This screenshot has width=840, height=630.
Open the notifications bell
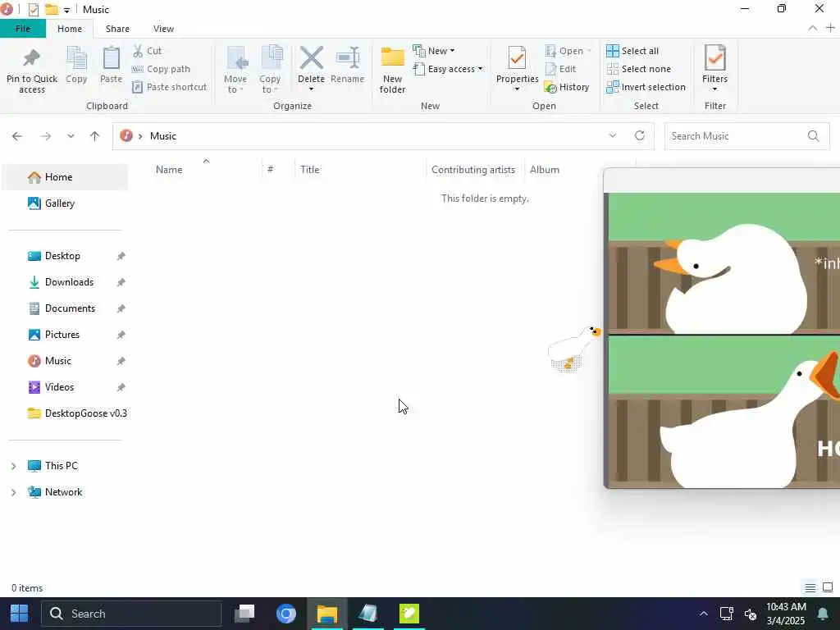tap(823, 614)
